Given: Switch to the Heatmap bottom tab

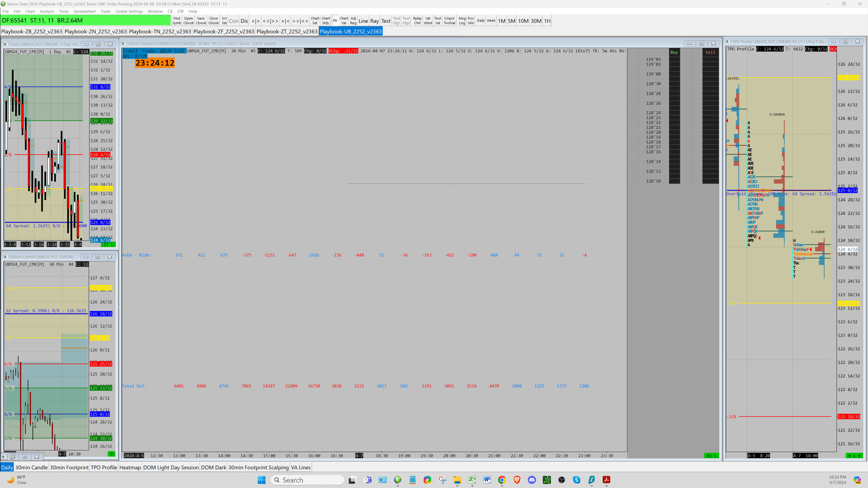Looking at the screenshot, I should tap(130, 467).
